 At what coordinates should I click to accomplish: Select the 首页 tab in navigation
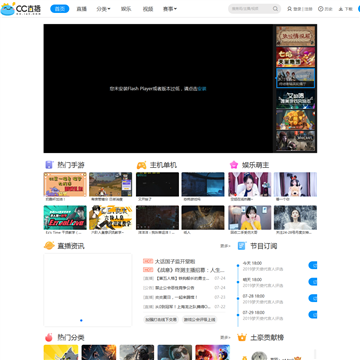[60, 9]
